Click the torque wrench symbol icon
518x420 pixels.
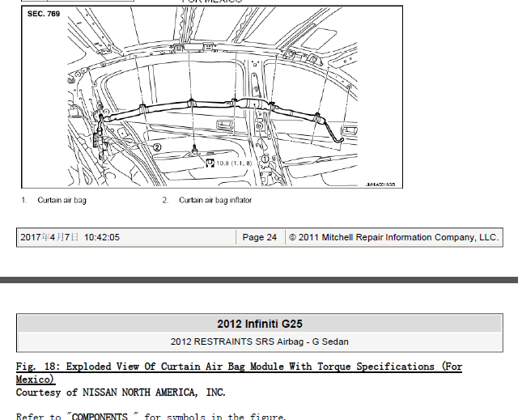click(x=210, y=163)
